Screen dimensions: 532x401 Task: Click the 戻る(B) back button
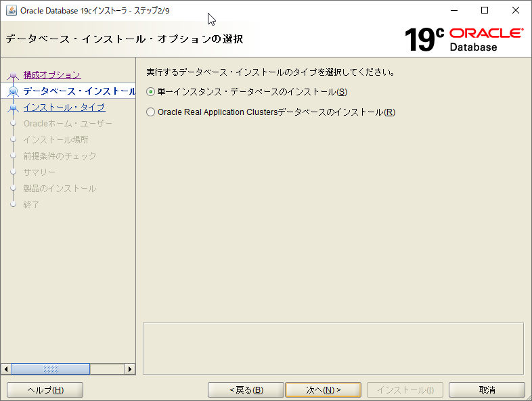[246, 390]
